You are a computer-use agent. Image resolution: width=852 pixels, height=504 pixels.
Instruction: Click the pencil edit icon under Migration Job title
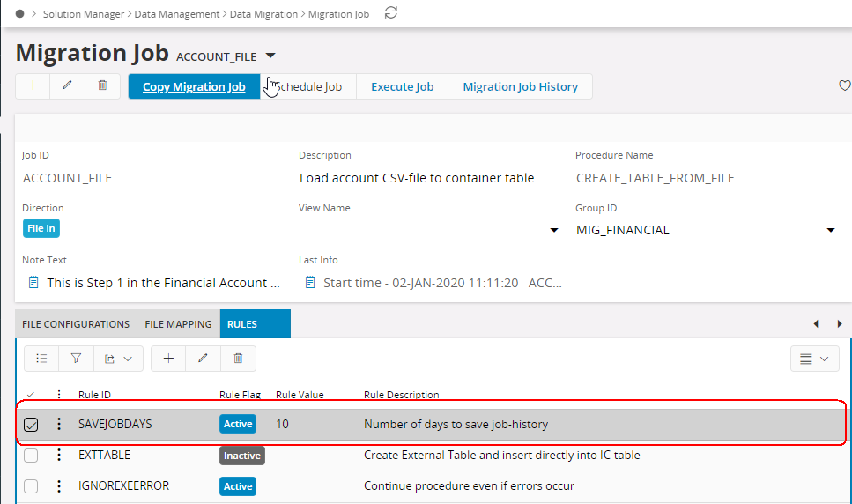[67, 85]
